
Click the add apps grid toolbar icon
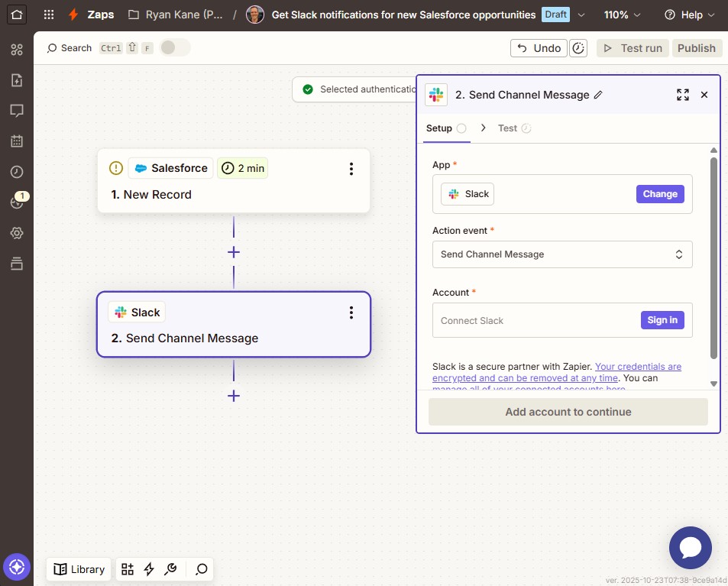pyautogui.click(x=128, y=569)
